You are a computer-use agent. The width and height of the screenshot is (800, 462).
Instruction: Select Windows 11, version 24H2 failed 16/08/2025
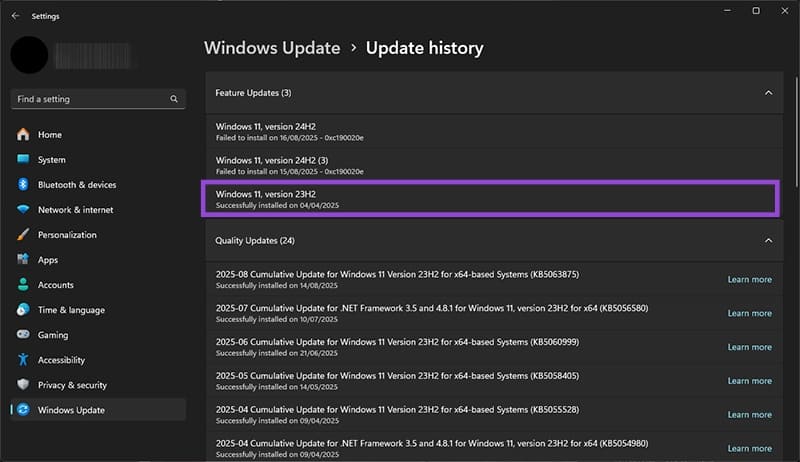494,132
